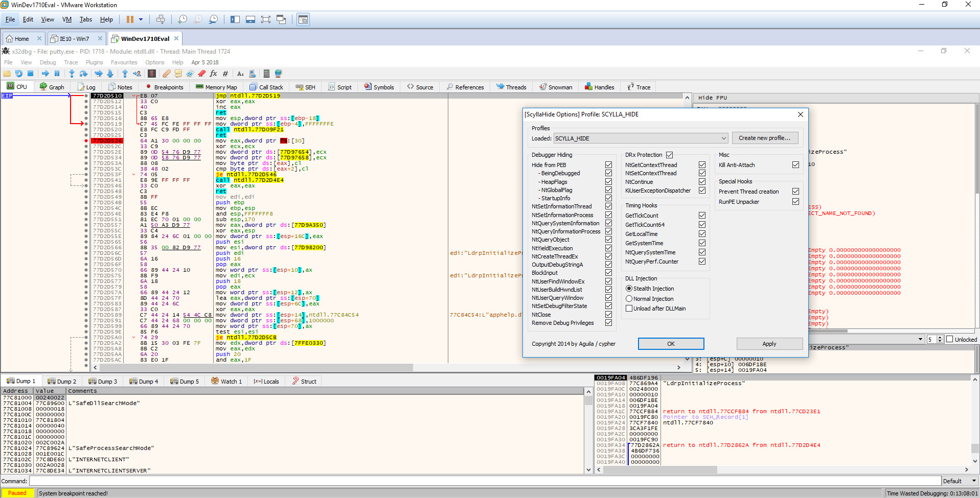This screenshot has width=980, height=498.
Task: Disable Kill Anti-Attach checkbox
Action: point(795,165)
